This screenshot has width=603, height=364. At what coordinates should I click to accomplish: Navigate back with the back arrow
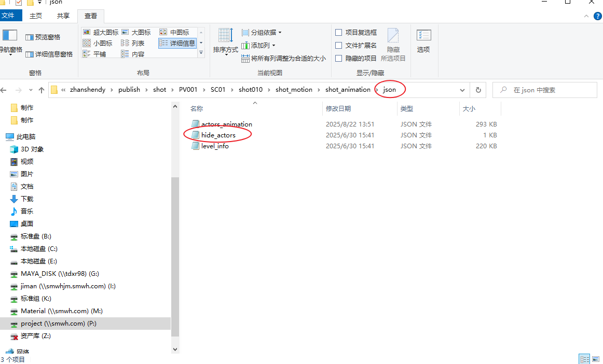click(x=4, y=90)
